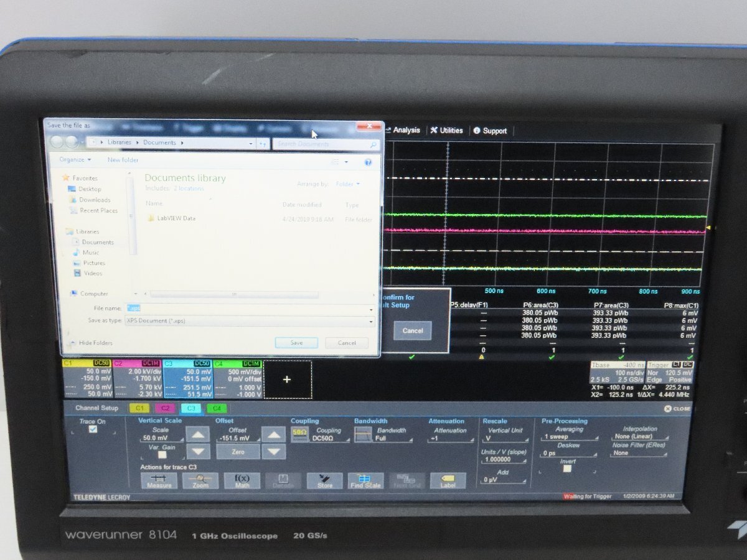Open the Bandwidth Full dropdown
Screen dimensions: 747x560
[393, 438]
